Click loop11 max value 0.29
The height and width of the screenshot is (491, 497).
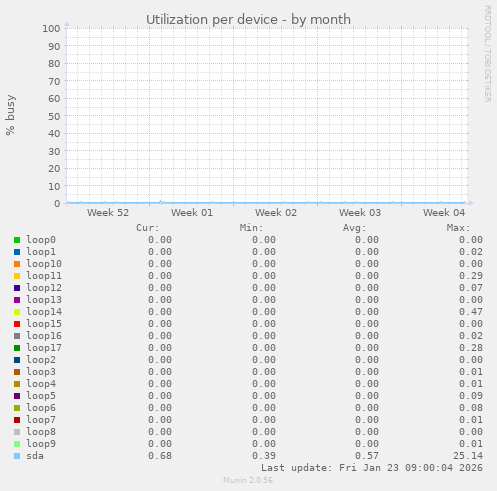[471, 276]
